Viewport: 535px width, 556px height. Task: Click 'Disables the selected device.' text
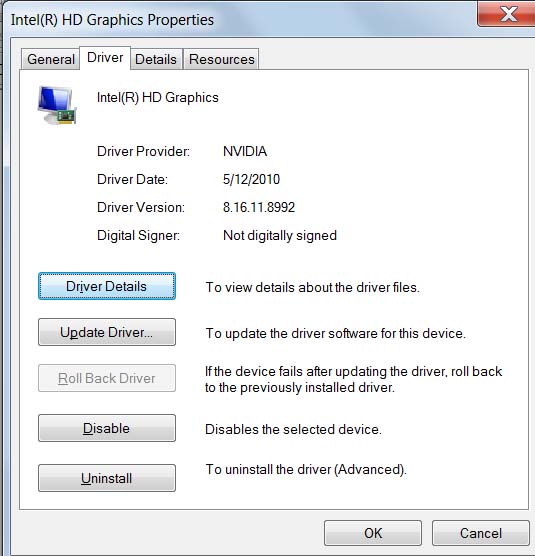click(x=293, y=429)
